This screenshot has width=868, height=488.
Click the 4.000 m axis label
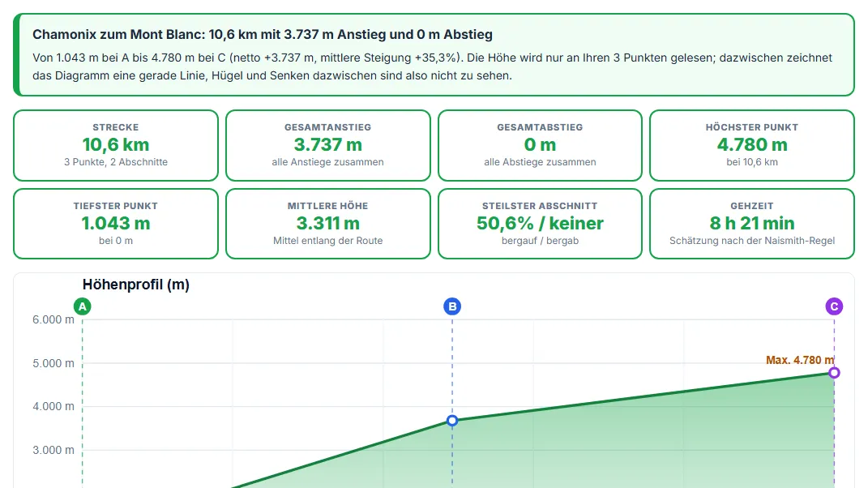[53, 407]
